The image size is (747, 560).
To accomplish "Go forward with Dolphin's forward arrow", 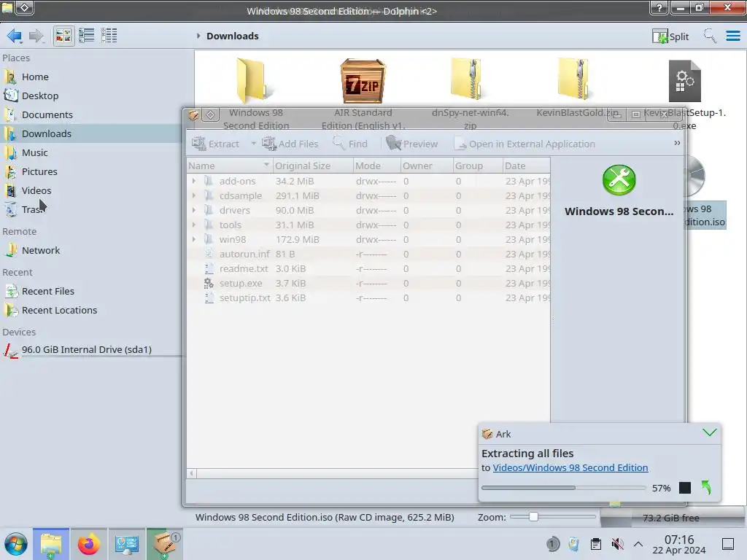I will click(x=36, y=36).
